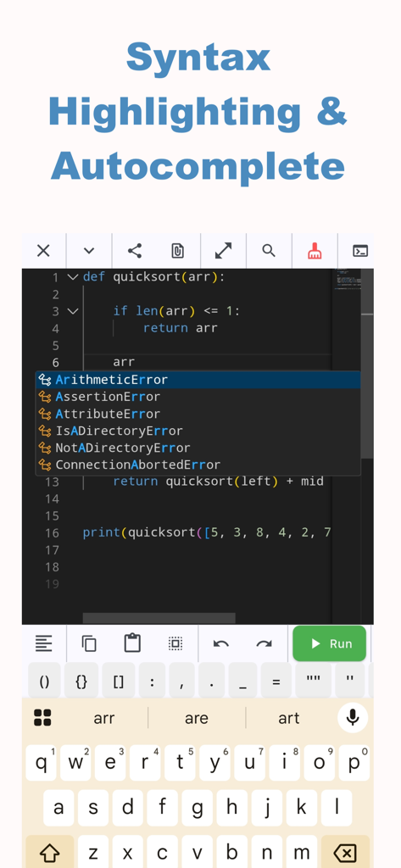Choose the keyboard suggestion 'are'
Screen dimensions: 401x868
pyautogui.click(x=197, y=718)
